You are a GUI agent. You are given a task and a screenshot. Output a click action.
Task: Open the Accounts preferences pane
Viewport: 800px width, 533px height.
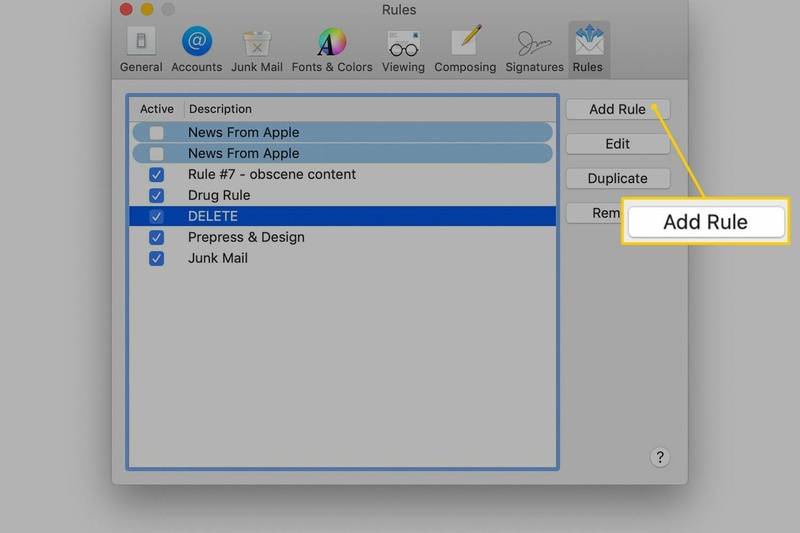click(x=196, y=49)
